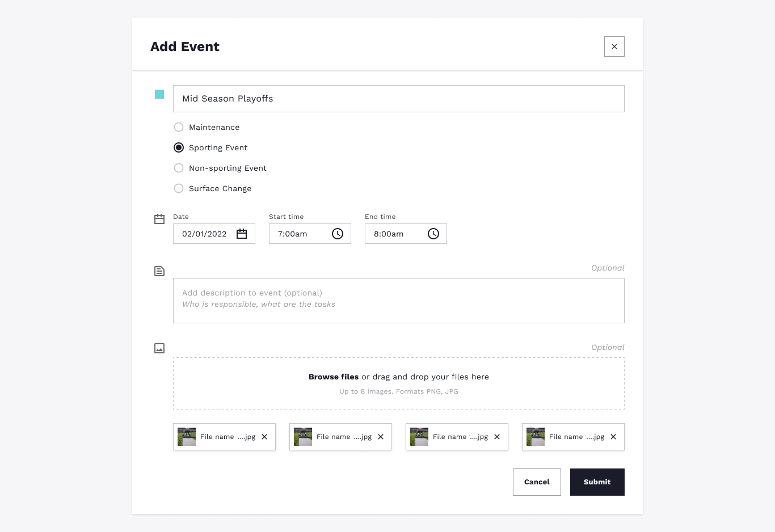Viewport: 775px width, 532px height.
Task: Open the calendar picker in Date field
Action: (x=242, y=234)
